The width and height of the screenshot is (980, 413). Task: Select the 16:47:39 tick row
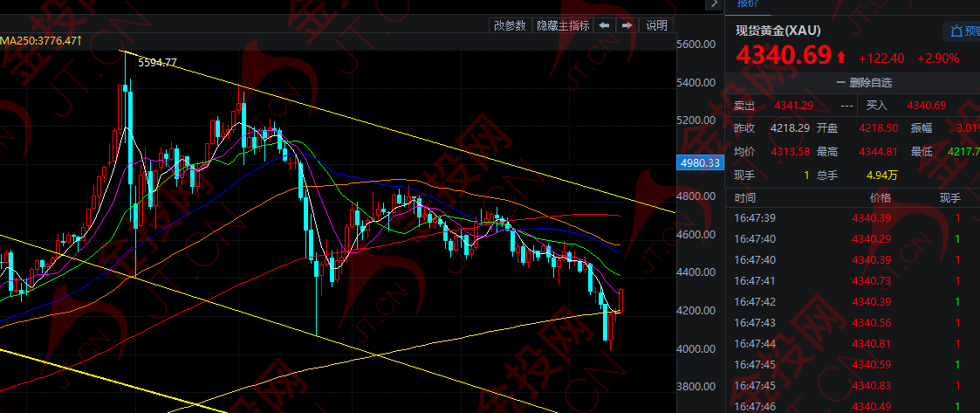[853, 217]
